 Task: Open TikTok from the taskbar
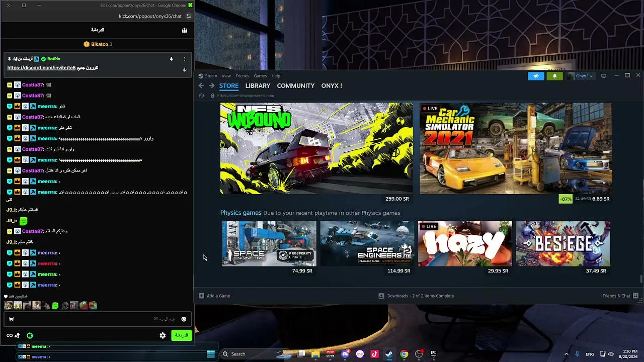pos(374,354)
